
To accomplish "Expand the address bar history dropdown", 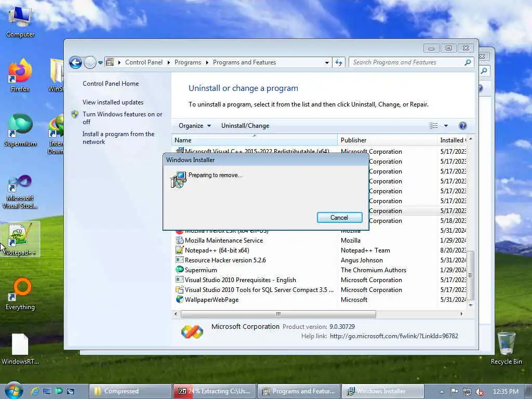I will click(327, 62).
